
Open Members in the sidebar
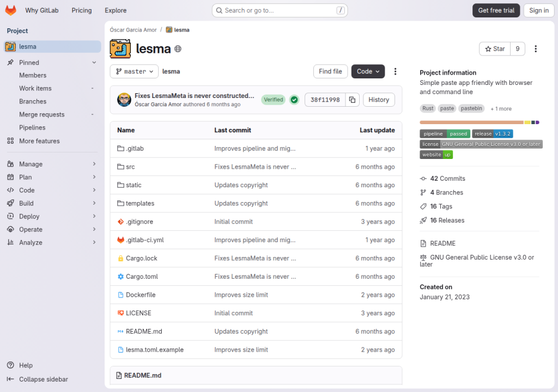click(33, 76)
